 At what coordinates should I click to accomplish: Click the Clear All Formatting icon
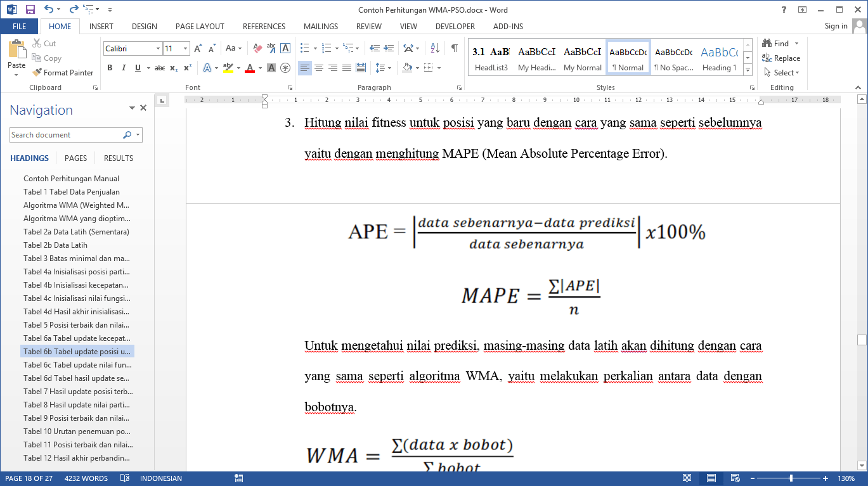[x=257, y=48]
